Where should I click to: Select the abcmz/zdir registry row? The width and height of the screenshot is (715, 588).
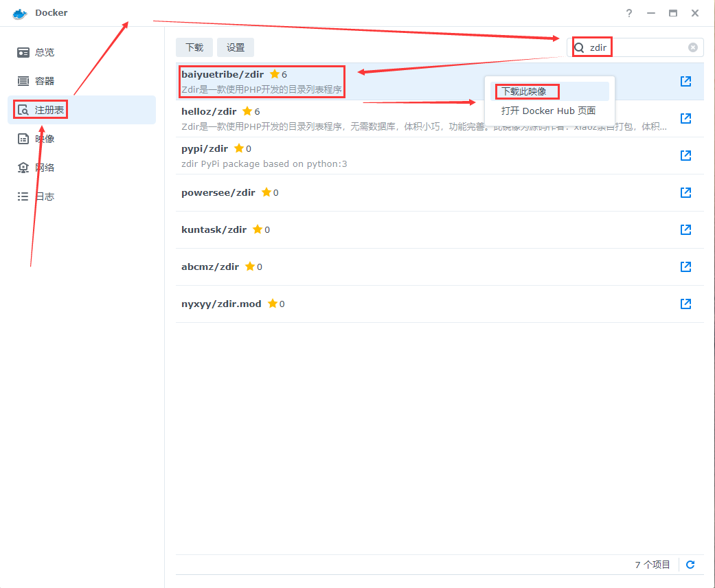click(x=412, y=267)
